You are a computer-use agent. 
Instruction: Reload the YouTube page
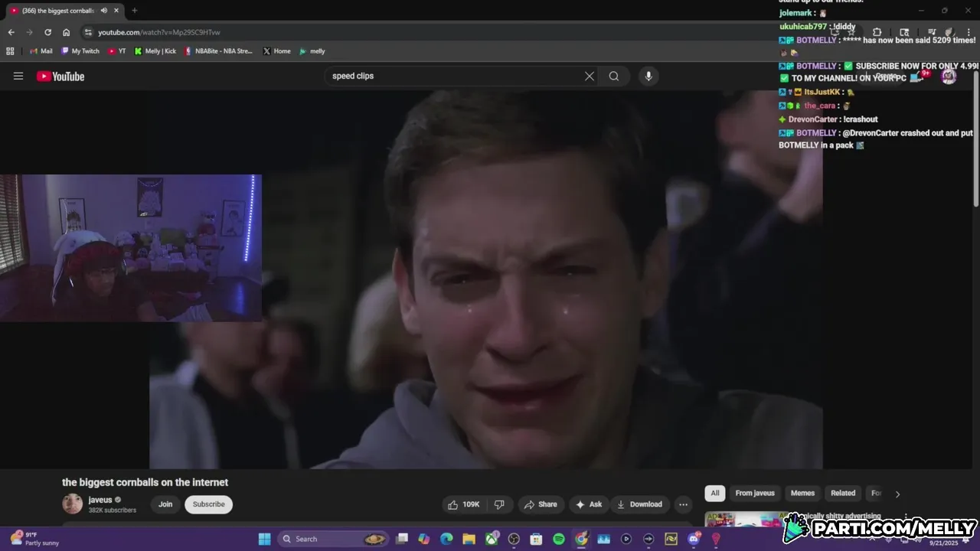coord(47,32)
